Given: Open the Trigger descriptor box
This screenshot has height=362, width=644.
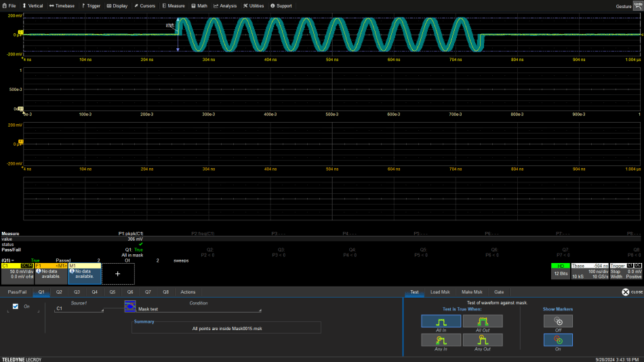Looking at the screenshot, I should point(626,271).
